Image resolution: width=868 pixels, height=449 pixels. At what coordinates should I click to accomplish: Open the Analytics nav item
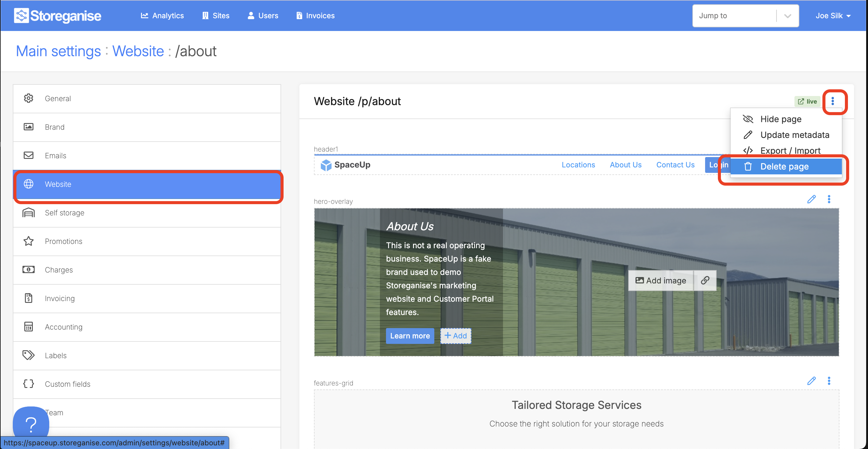162,15
